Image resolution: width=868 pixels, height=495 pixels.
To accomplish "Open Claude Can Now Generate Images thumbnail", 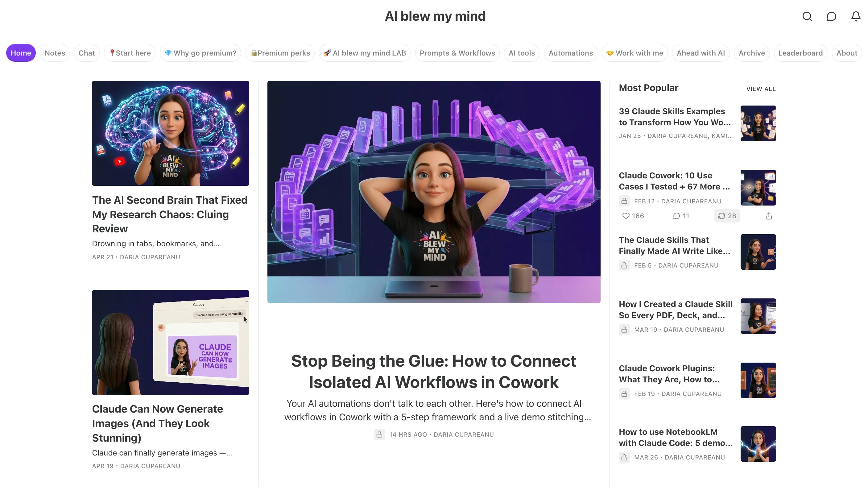I will click(171, 342).
